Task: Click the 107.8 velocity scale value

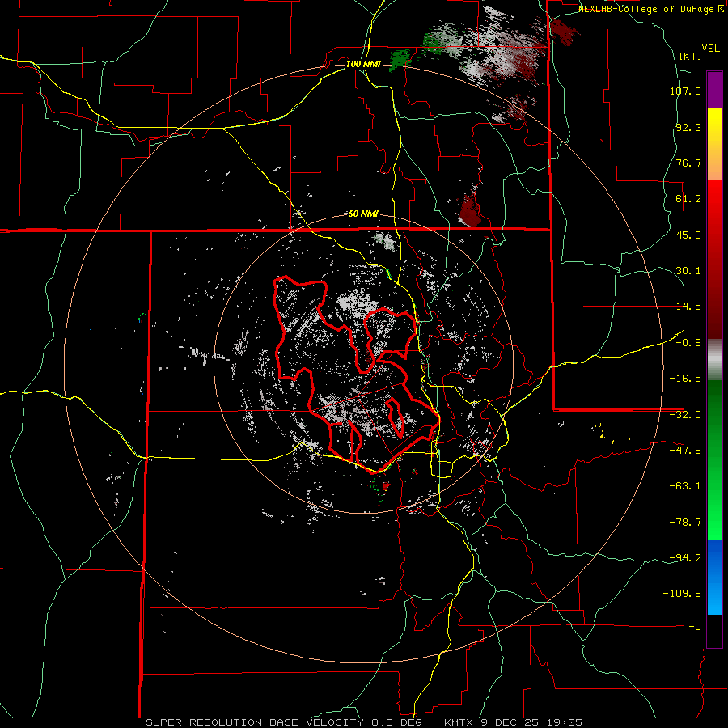Action: (685, 91)
